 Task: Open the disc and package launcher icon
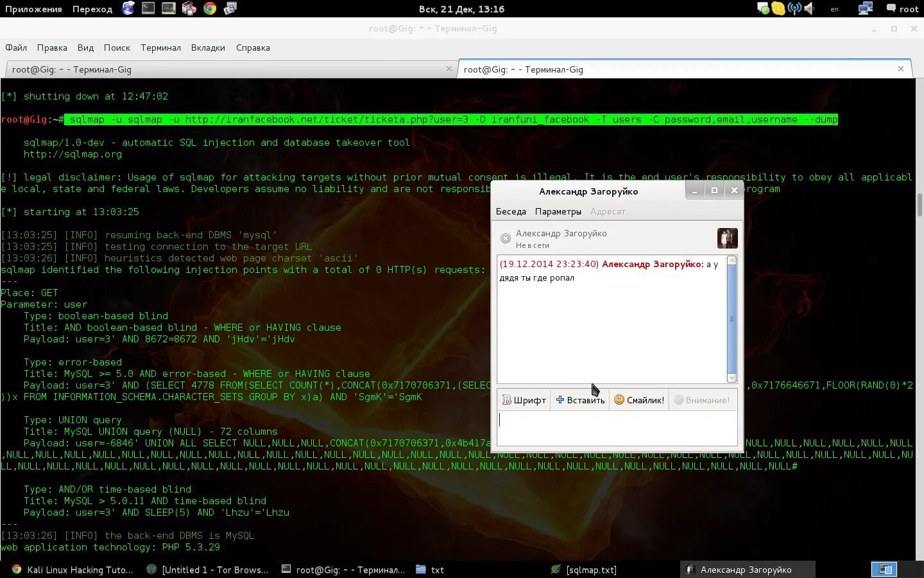(189, 8)
